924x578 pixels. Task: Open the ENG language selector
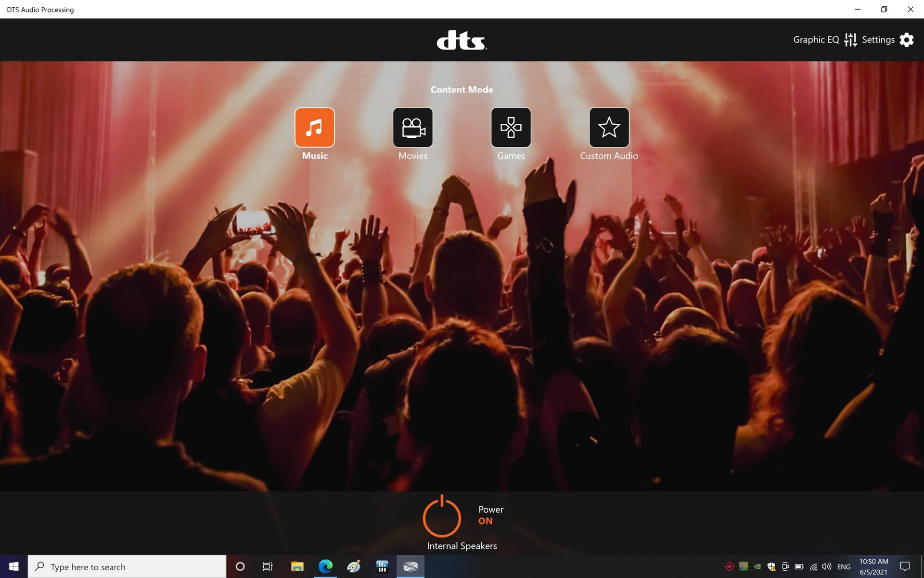coord(844,567)
